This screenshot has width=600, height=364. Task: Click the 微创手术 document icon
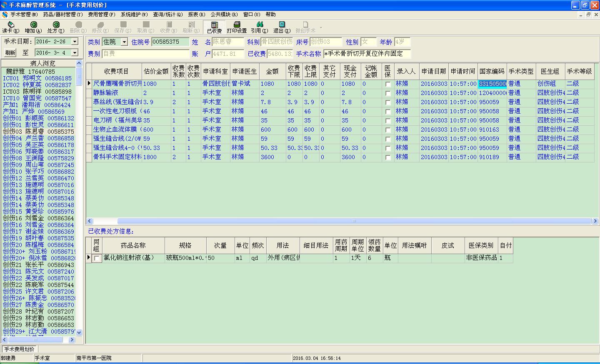305,25
